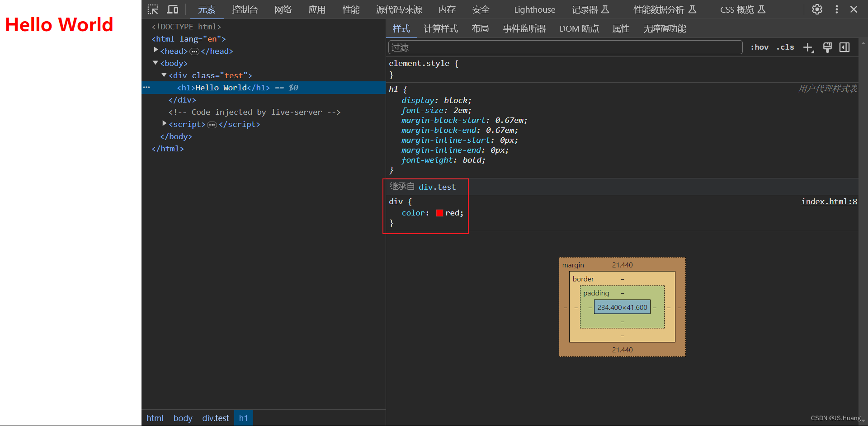The width and height of the screenshot is (868, 426).
Task: Collapse the body element node
Action: click(156, 63)
